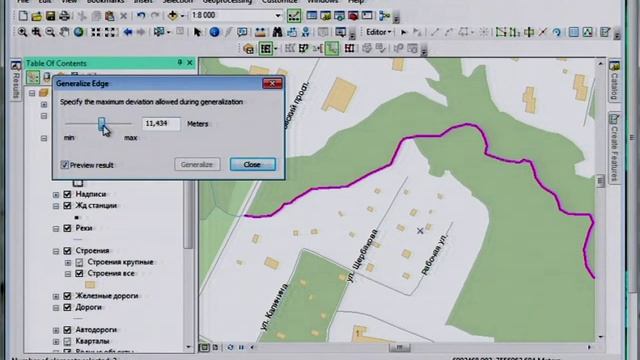640x360 pixels.
Task: Click Fixed Zoom In arrows icon
Action: [x=96, y=32]
